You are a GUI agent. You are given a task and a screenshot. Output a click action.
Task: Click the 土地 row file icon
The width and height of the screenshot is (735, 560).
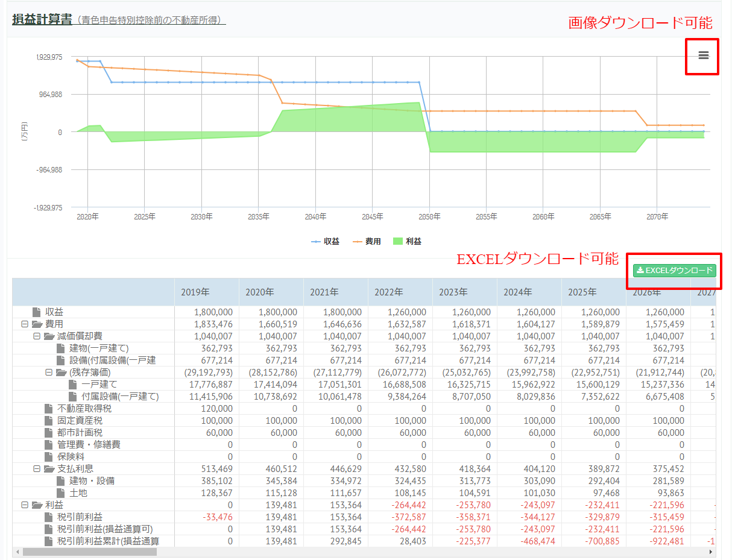60,493
